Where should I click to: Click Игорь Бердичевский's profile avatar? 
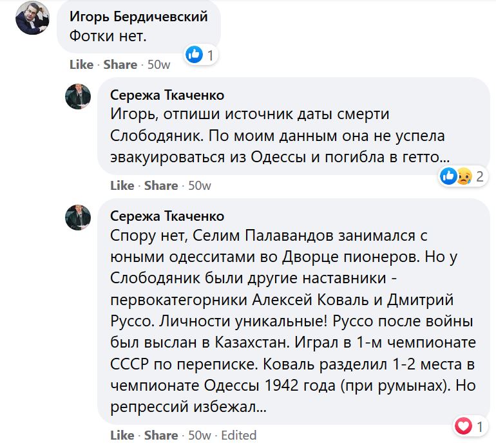(32, 18)
